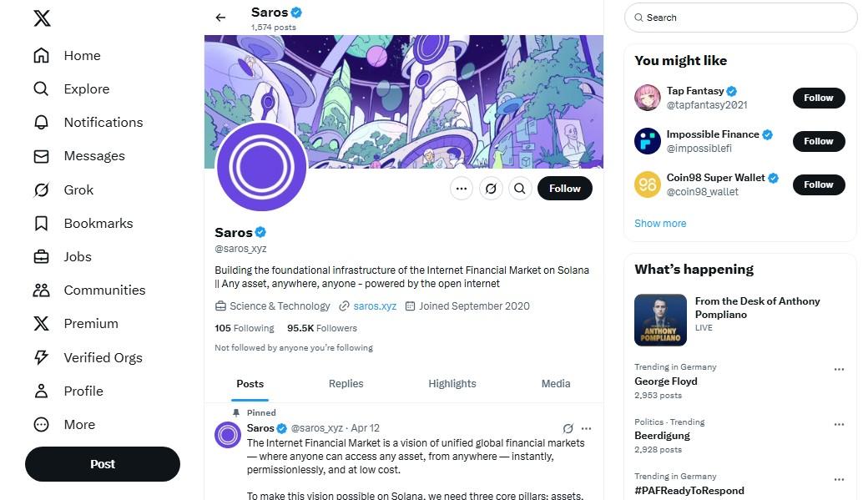Click the X logo icon
Screen dimensions: 868x500
(x=42, y=18)
